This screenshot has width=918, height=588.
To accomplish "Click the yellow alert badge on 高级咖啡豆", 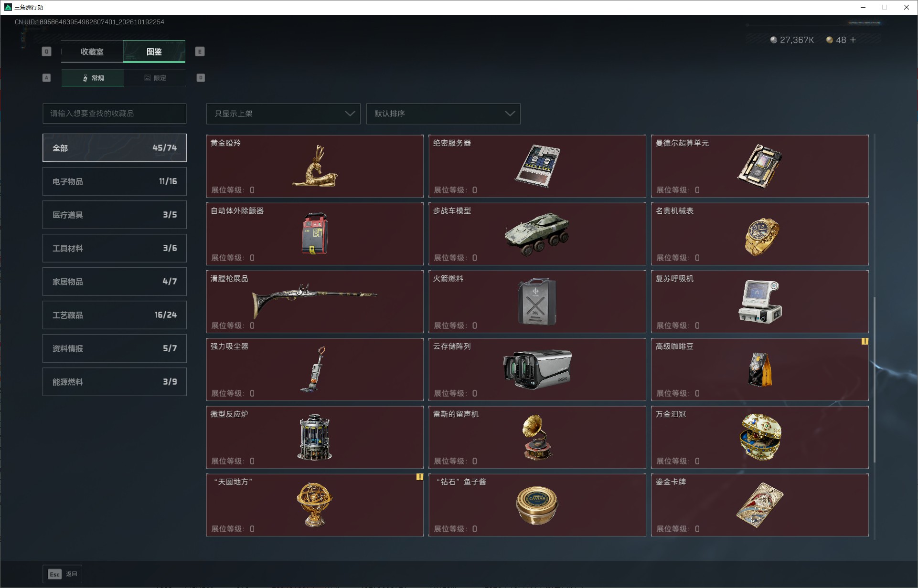I will coord(865,341).
